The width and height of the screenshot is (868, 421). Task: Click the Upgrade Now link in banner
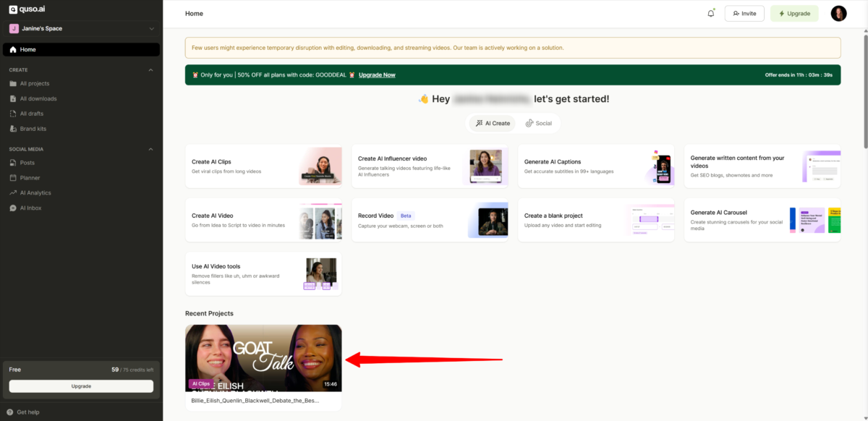(x=377, y=75)
